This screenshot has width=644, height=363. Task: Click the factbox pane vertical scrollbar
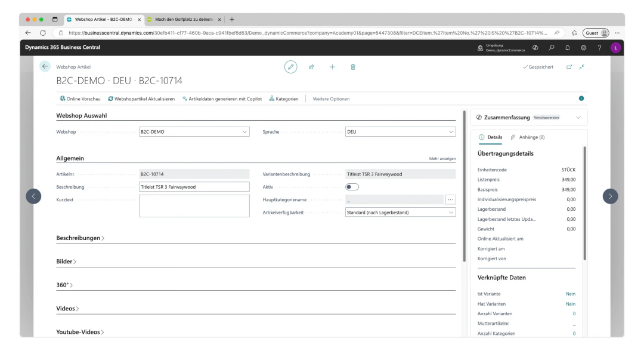(x=584, y=203)
